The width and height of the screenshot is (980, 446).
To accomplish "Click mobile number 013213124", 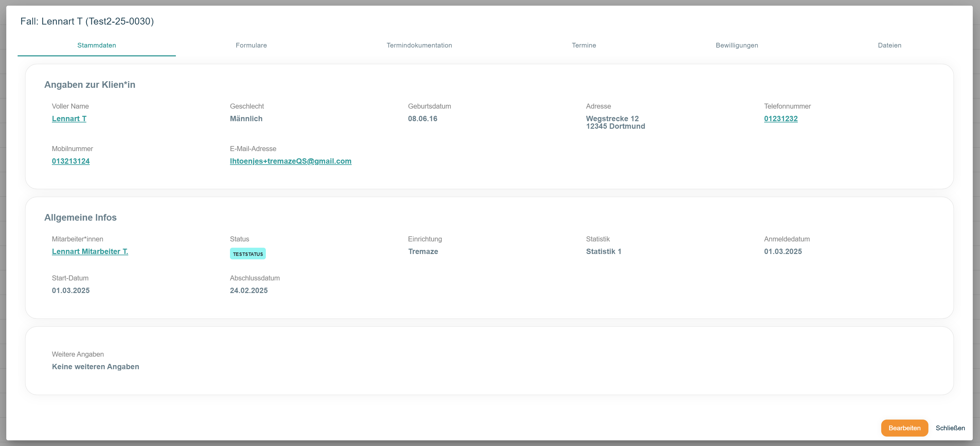I will pyautogui.click(x=71, y=161).
